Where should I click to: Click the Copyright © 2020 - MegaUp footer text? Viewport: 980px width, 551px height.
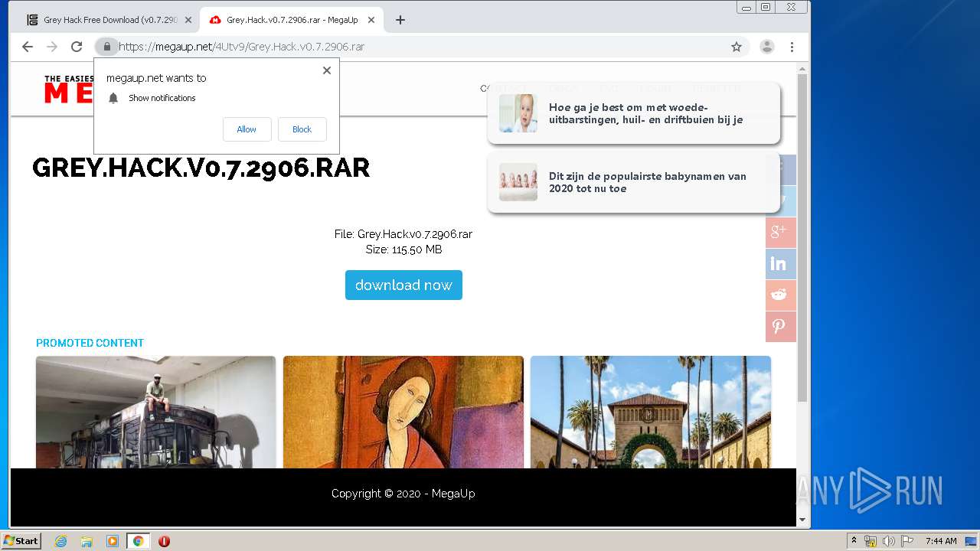tap(403, 494)
